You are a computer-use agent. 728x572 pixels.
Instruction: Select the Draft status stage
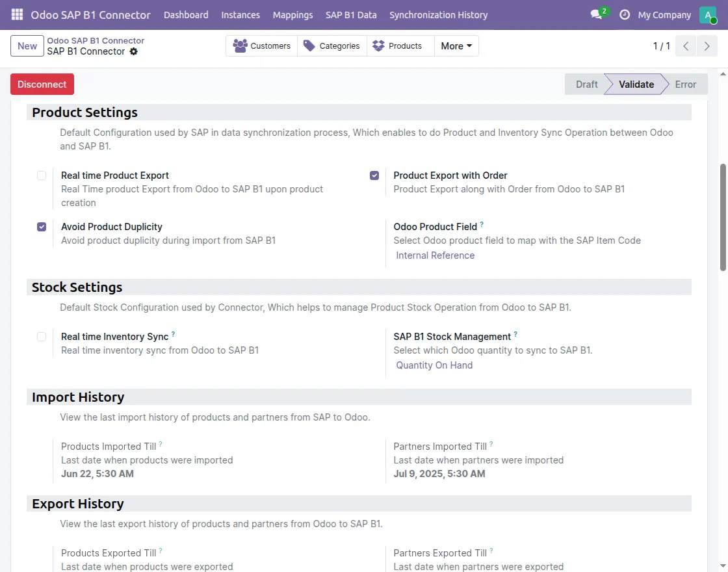coord(586,84)
